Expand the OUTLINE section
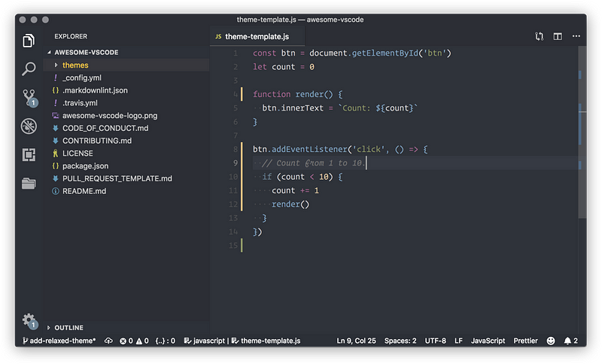This screenshot has width=602, height=364. coord(68,328)
